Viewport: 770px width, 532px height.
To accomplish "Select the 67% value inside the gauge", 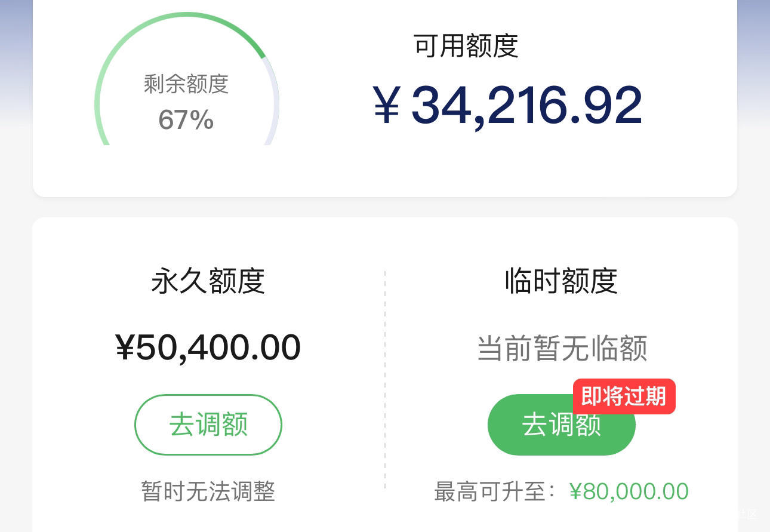I will click(186, 119).
